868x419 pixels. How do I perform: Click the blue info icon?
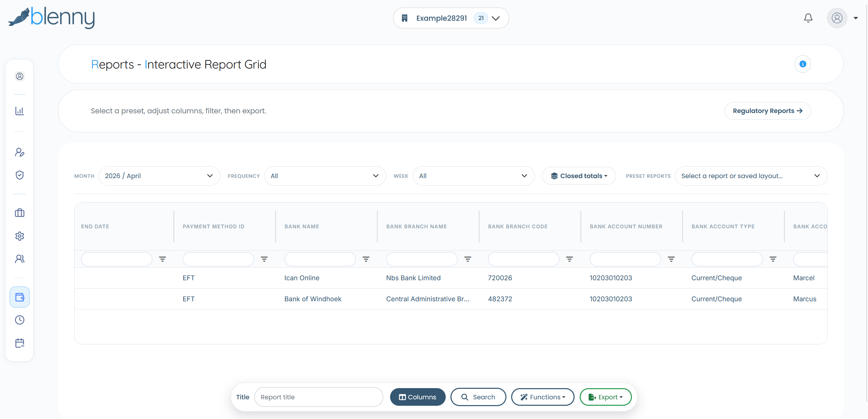803,64
